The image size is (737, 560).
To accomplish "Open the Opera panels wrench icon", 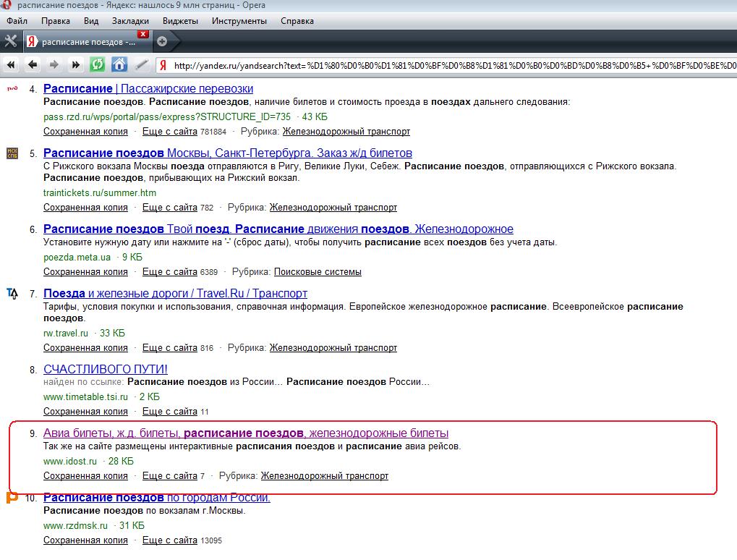I will click(x=10, y=41).
